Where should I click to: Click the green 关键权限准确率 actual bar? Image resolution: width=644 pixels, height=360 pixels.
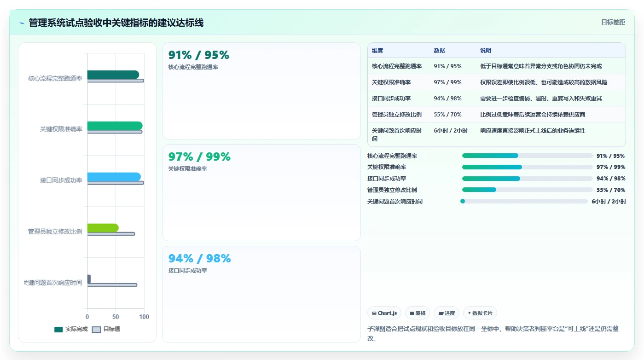click(x=115, y=126)
